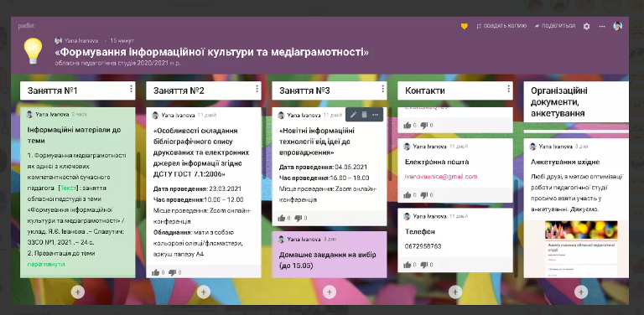The image size is (644, 315).
Task: Open the ivanovaunice@gmail.com email link
Action: click(x=441, y=177)
